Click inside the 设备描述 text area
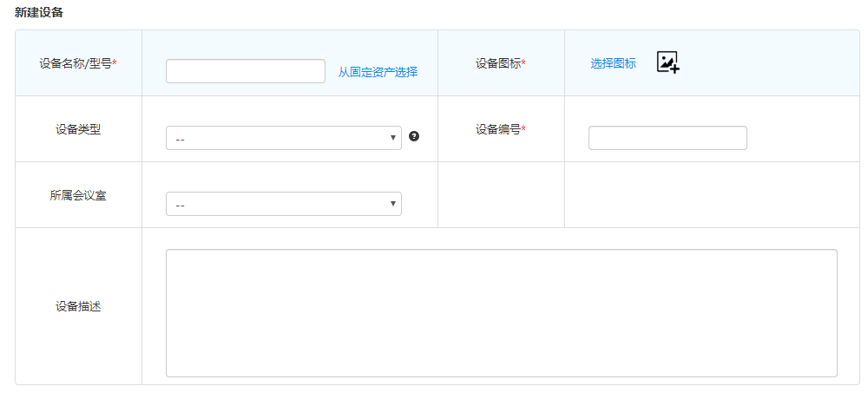Viewport: 868px width, 399px height. click(x=501, y=313)
